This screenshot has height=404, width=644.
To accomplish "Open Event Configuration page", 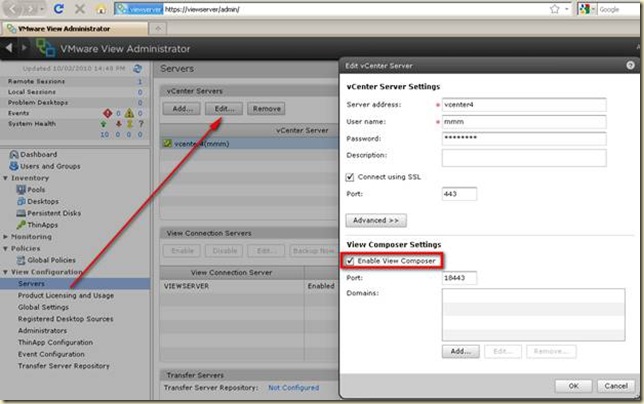I will [x=51, y=354].
